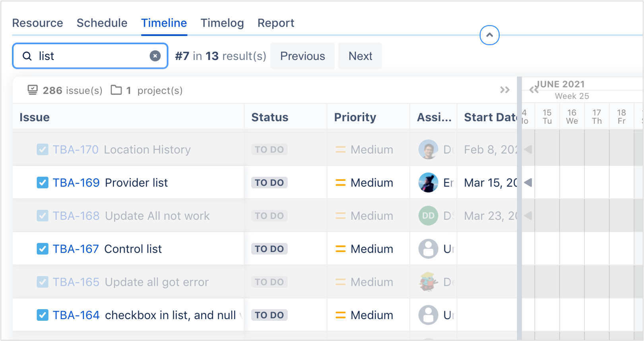This screenshot has width=644, height=341.
Task: Open the Timelog tab
Action: 222,23
